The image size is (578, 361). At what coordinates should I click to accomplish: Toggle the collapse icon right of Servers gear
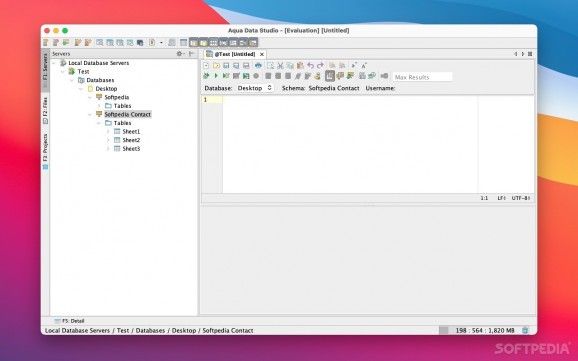click(192, 54)
